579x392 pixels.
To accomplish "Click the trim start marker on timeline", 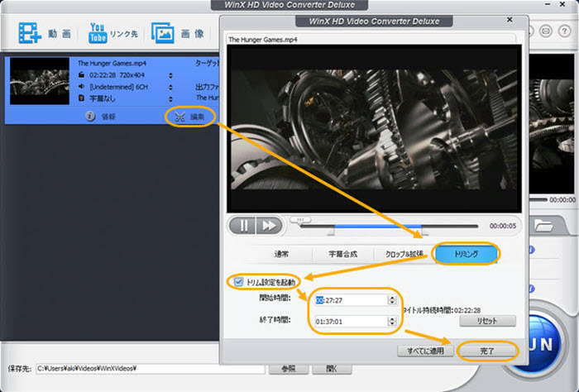I will [x=331, y=232].
